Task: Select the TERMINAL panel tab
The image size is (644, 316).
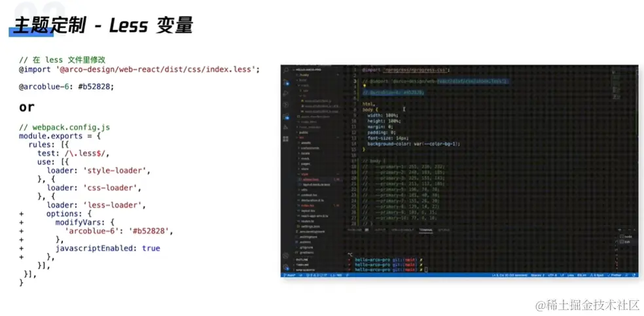Action: point(425,230)
